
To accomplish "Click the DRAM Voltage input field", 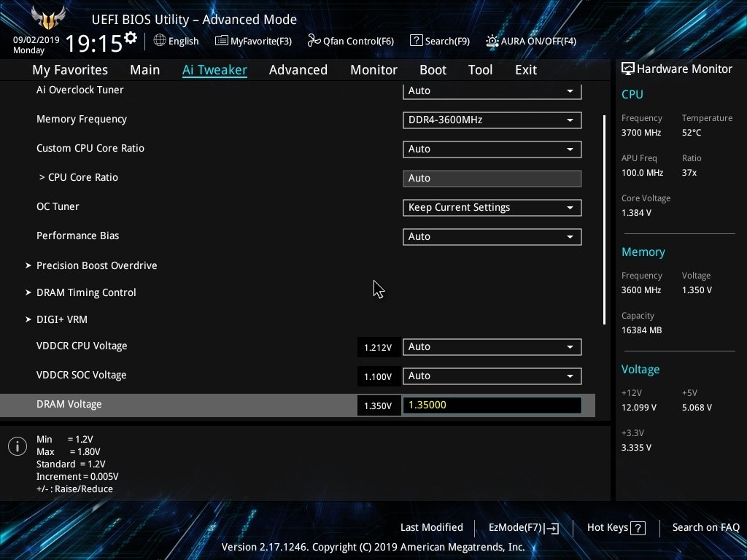I will coord(492,405).
